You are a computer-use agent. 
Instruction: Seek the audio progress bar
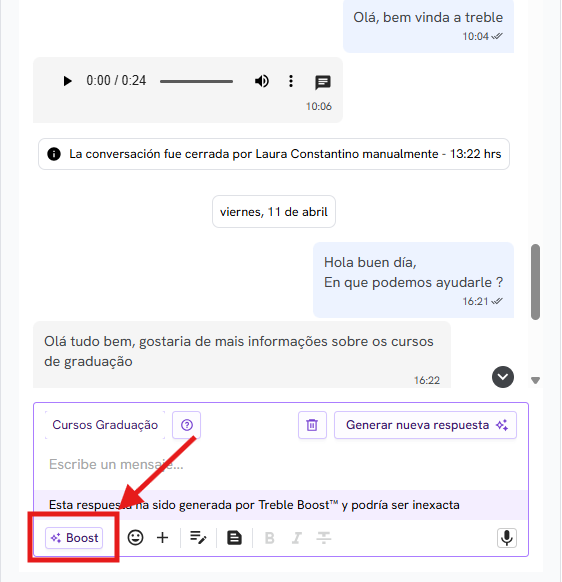[196, 81]
